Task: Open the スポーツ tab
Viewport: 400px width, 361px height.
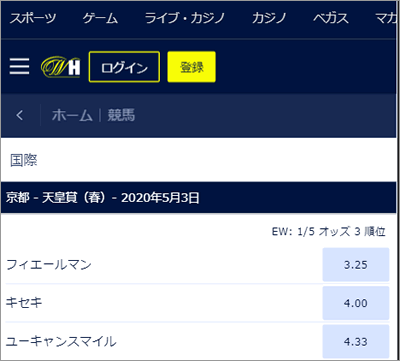Action: (33, 18)
